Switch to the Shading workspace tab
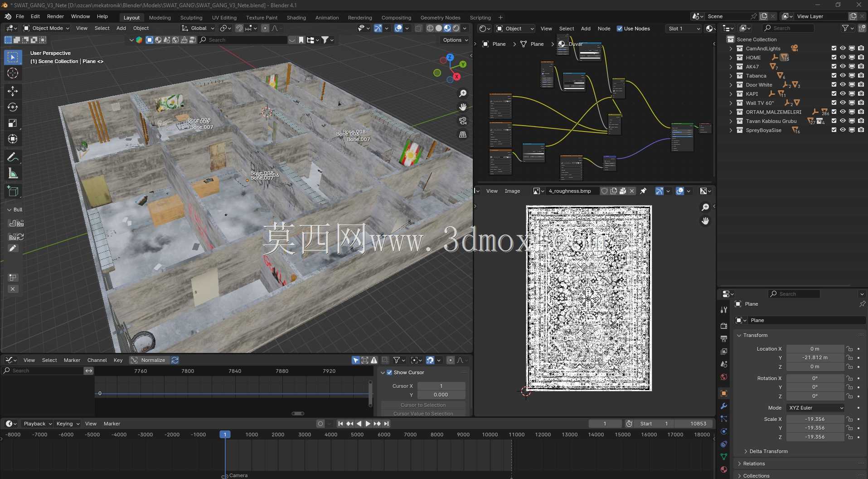868x479 pixels. click(296, 18)
